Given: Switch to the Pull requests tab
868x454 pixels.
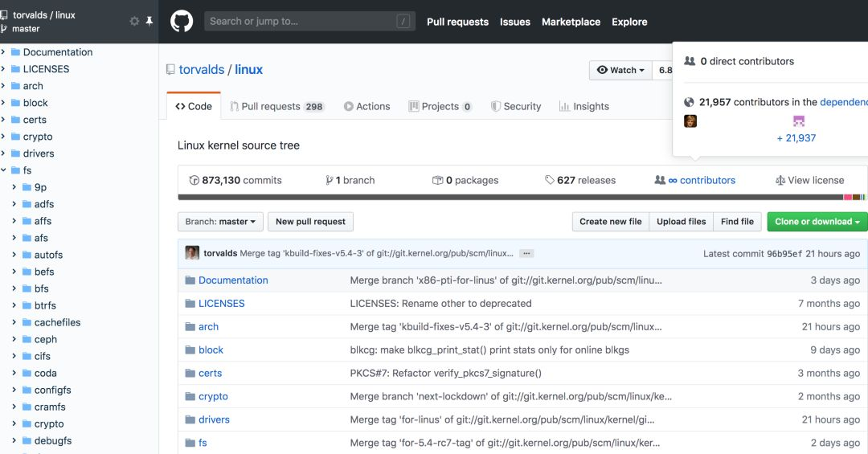Looking at the screenshot, I should click(276, 106).
